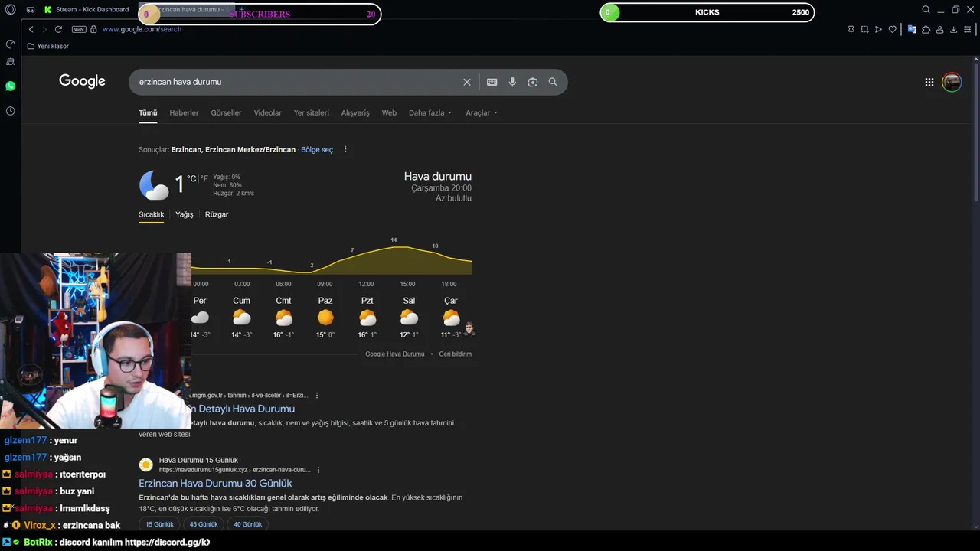This screenshot has width=980, height=551.
Task: Click the 45 Günlük chip
Action: pyautogui.click(x=204, y=524)
